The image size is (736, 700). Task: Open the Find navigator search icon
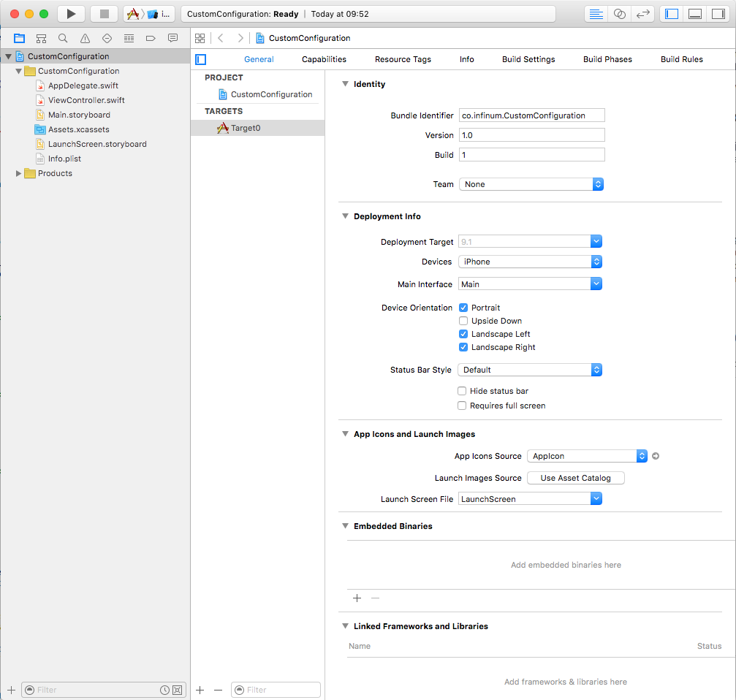point(63,38)
